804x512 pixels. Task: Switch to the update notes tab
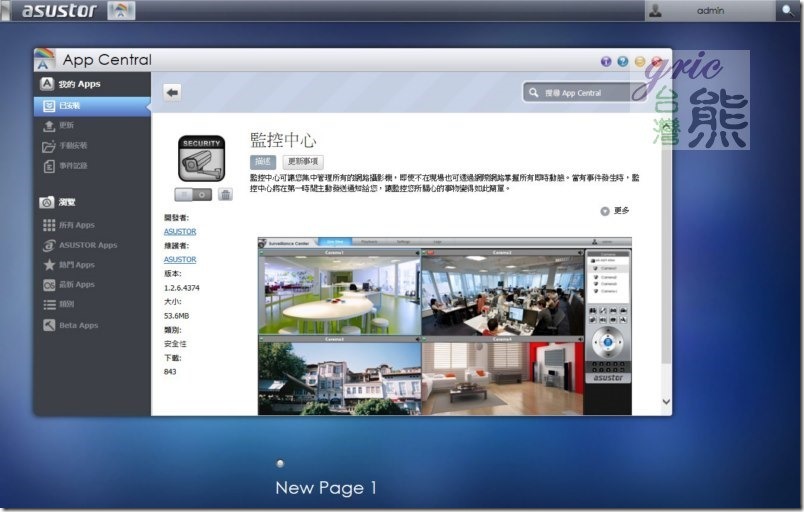[303, 162]
